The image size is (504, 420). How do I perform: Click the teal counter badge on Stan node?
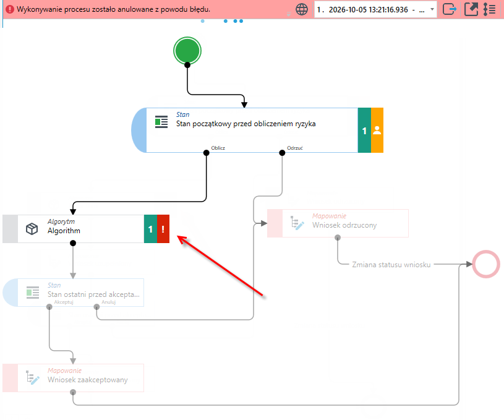[364, 131]
